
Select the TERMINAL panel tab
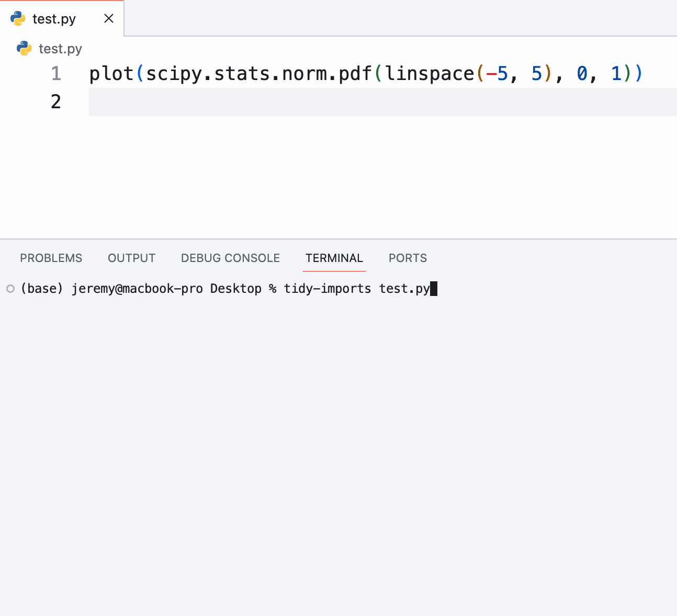pos(334,258)
